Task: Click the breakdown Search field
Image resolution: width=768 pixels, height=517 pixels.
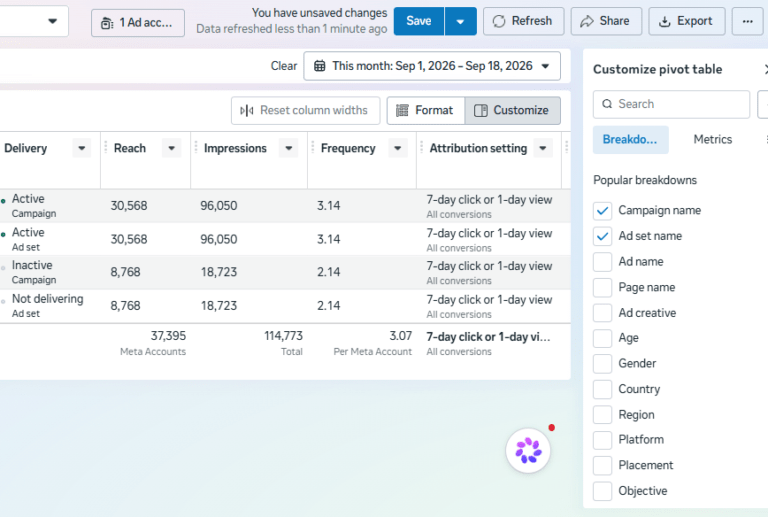Action: pos(671,104)
